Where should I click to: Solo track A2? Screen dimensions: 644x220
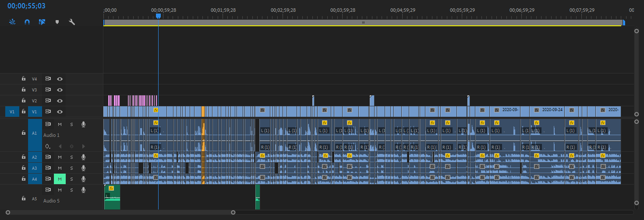pos(71,157)
